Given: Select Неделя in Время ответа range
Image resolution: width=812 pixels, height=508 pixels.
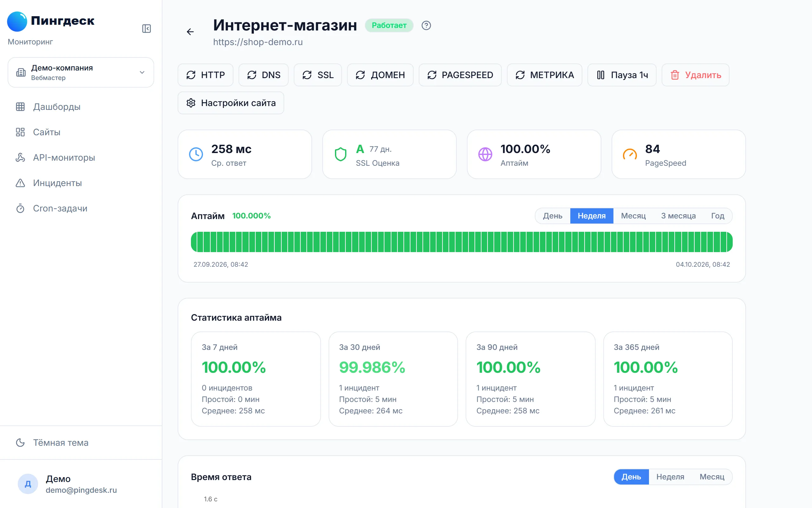Looking at the screenshot, I should (670, 477).
